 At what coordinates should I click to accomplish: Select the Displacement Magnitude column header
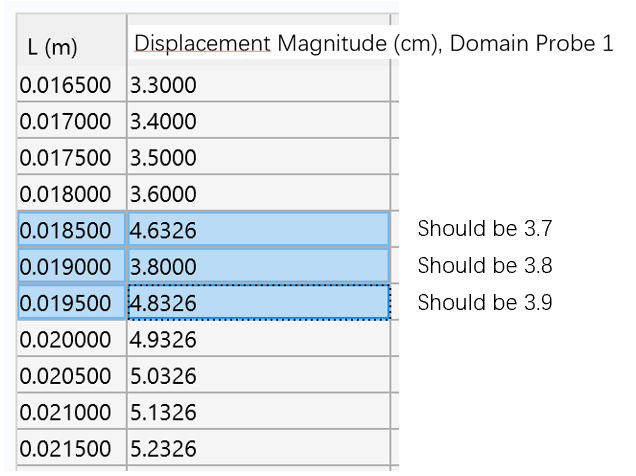coord(258,45)
